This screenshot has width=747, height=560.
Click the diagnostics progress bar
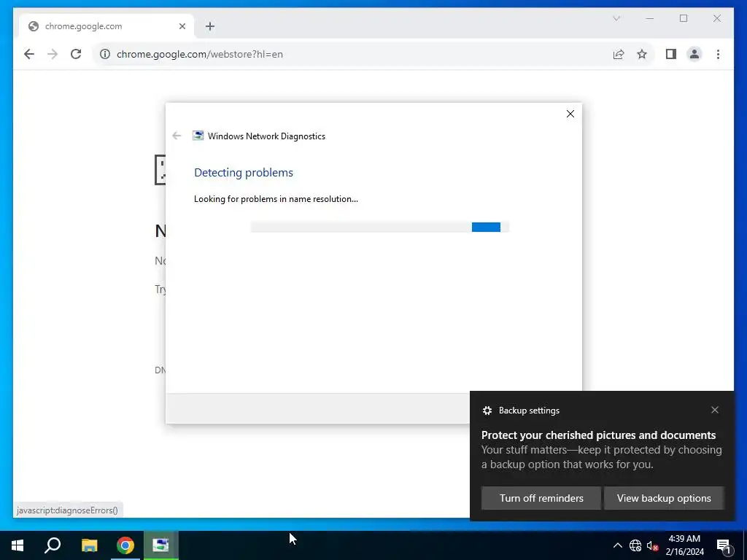[379, 227]
